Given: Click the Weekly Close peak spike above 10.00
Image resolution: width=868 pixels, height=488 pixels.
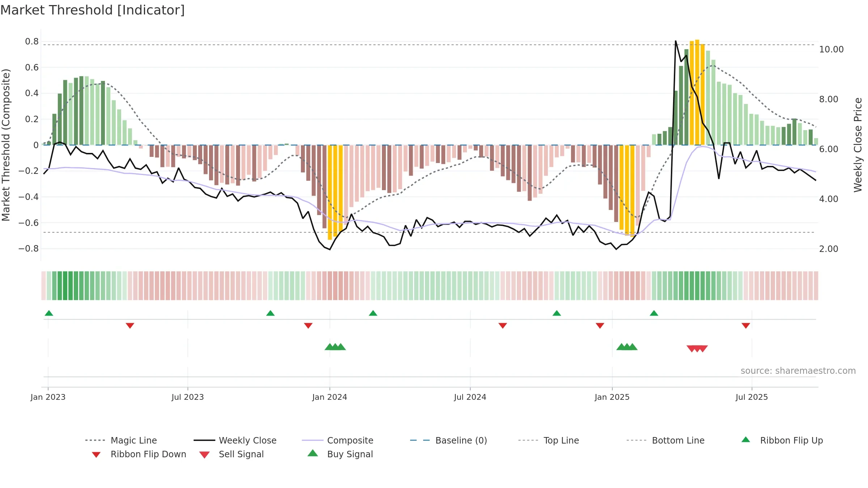Looking at the screenshot, I should point(676,41).
